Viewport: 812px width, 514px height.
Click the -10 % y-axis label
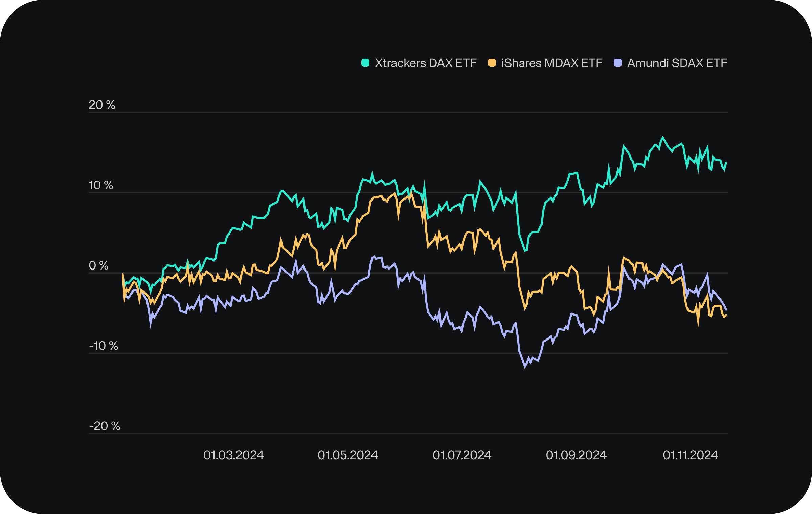(104, 346)
